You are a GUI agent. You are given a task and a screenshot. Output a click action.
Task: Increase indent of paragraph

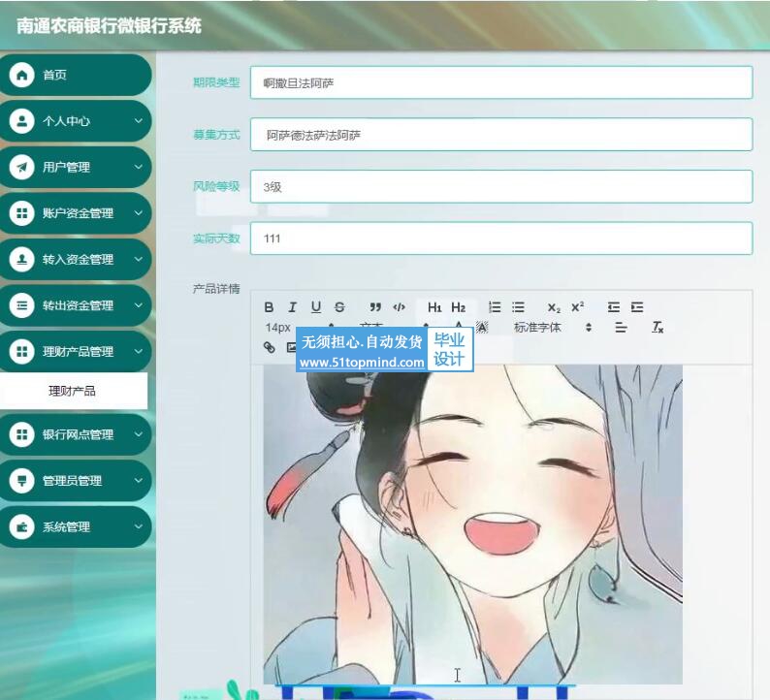pyautogui.click(x=637, y=307)
